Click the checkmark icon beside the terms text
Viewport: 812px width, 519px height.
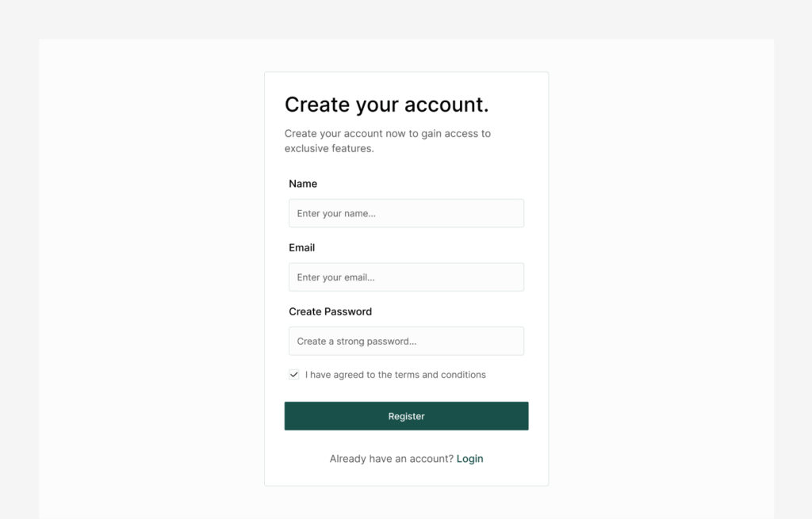294,375
